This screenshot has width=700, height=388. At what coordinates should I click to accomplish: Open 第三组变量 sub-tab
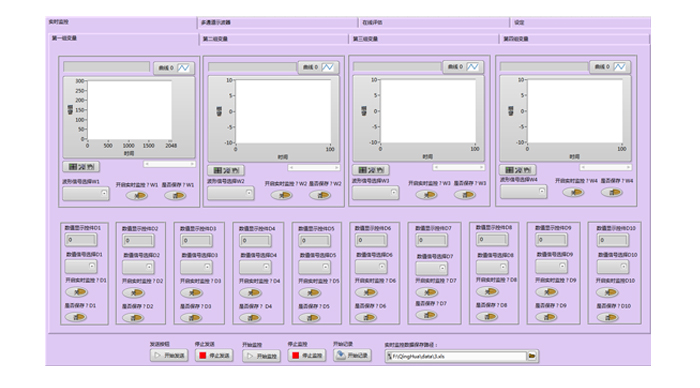tap(424, 39)
